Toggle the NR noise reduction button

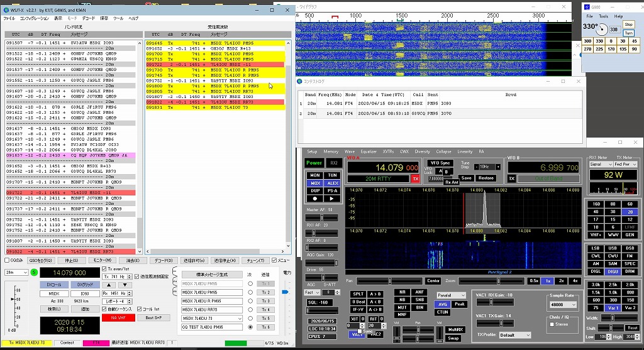pos(402,292)
